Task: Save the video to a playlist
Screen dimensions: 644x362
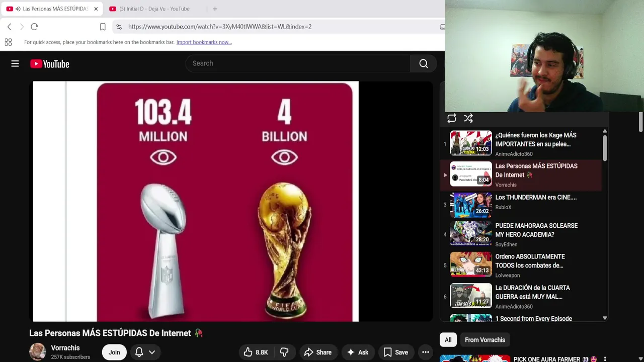Action: point(395,352)
